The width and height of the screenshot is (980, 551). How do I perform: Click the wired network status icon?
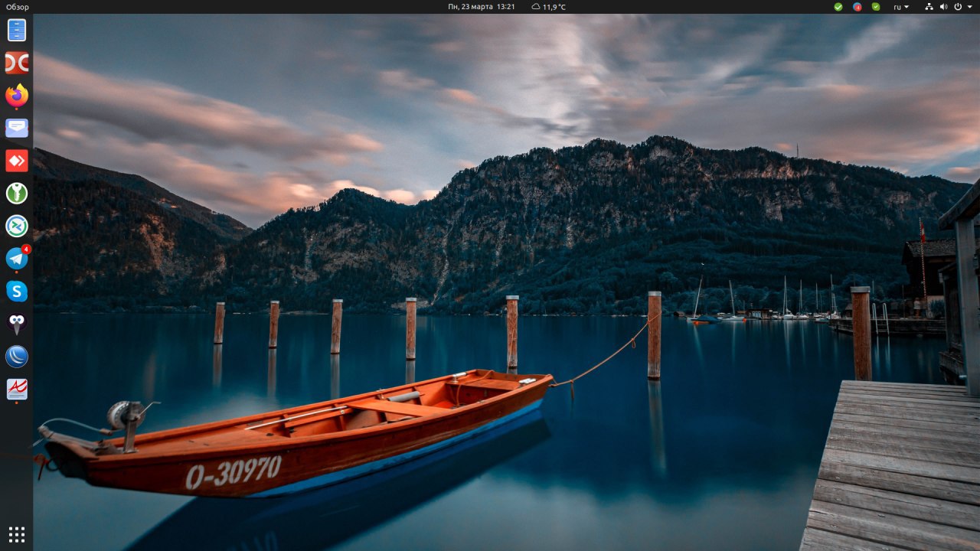(929, 7)
